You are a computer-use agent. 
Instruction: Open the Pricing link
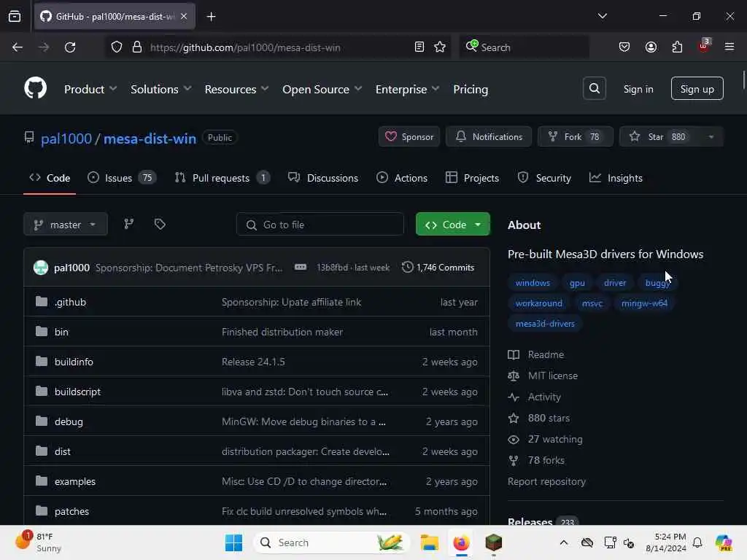pyautogui.click(x=471, y=89)
